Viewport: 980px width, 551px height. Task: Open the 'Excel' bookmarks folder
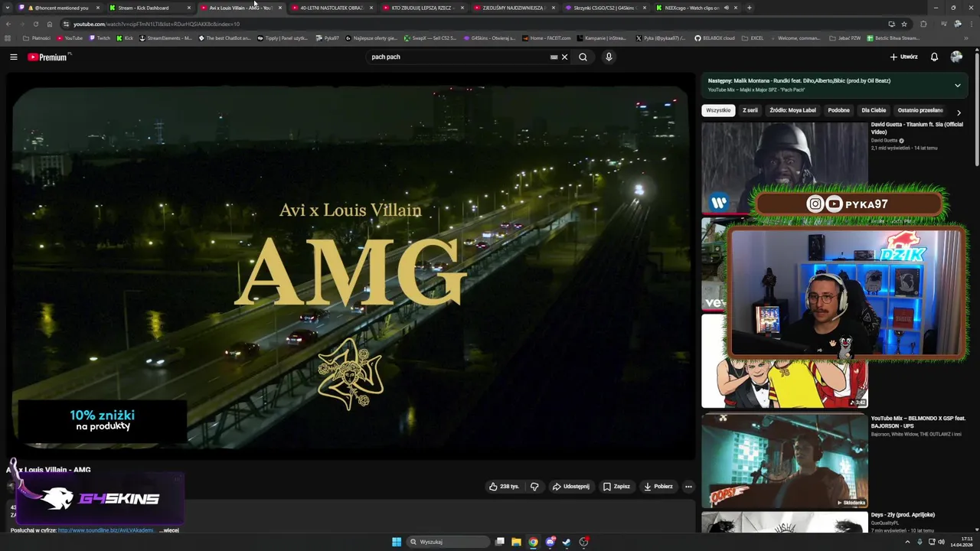(x=753, y=37)
